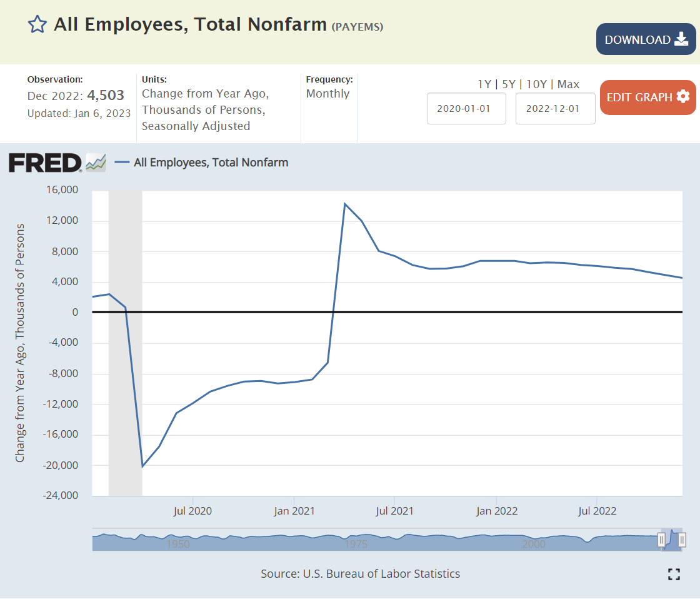Screen dimensions: 700x599
Task: Open fullscreen view of the chart
Action: point(674,574)
